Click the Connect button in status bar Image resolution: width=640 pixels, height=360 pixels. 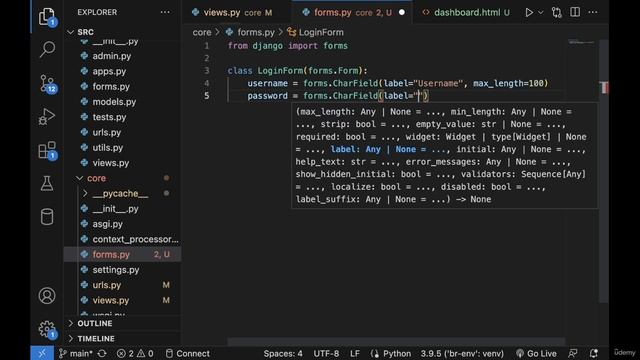(x=187, y=353)
